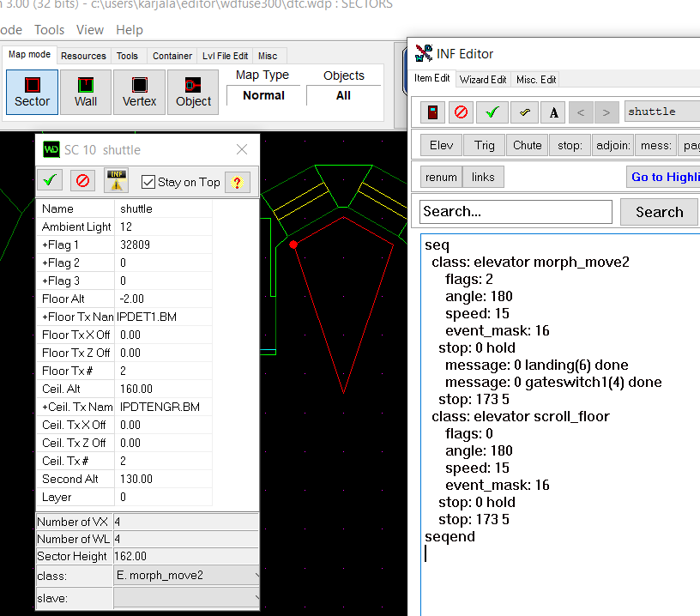Image resolution: width=700 pixels, height=616 pixels.
Task: Click red cancel icon in INF Editor
Action: coord(462,112)
